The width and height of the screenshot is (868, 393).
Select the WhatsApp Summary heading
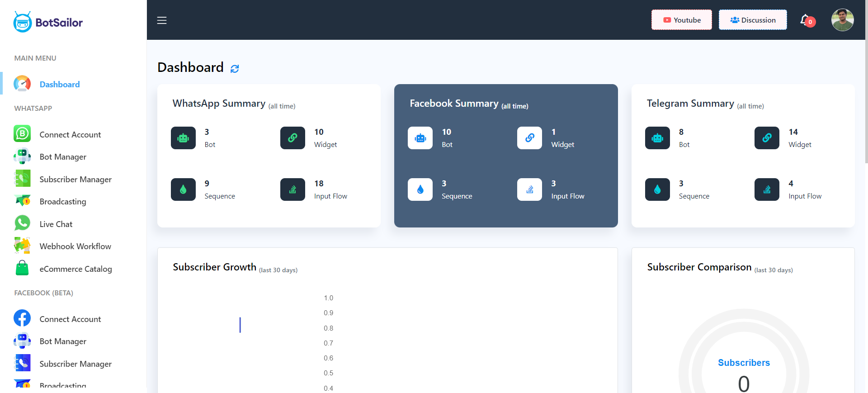[x=219, y=104]
